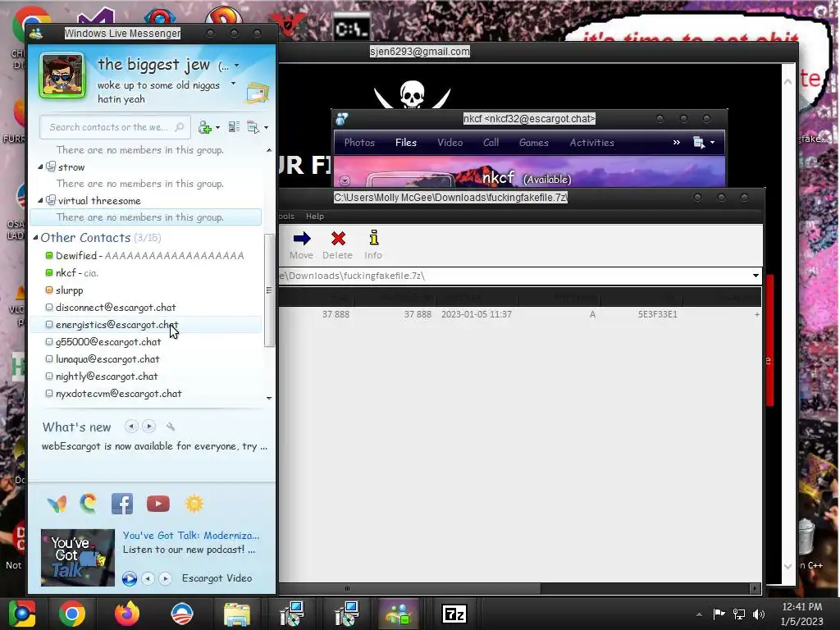840x630 pixels.
Task: Open the webEscargot news text
Action: [x=154, y=445]
